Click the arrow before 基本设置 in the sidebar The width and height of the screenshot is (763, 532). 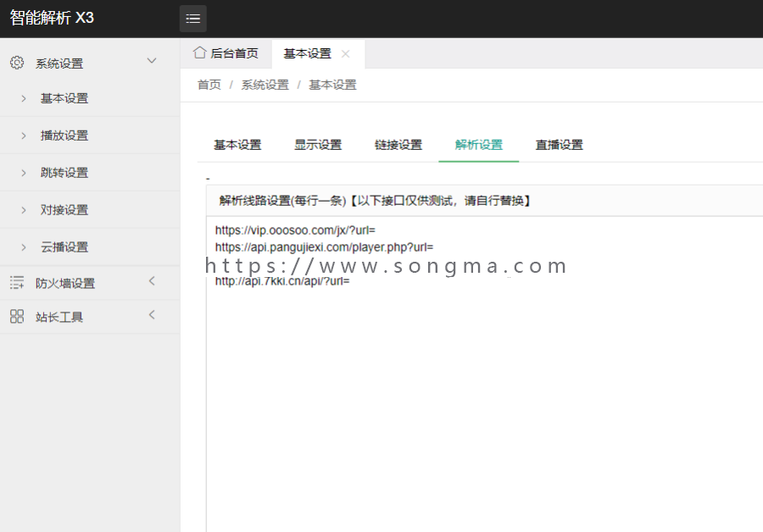click(x=24, y=99)
